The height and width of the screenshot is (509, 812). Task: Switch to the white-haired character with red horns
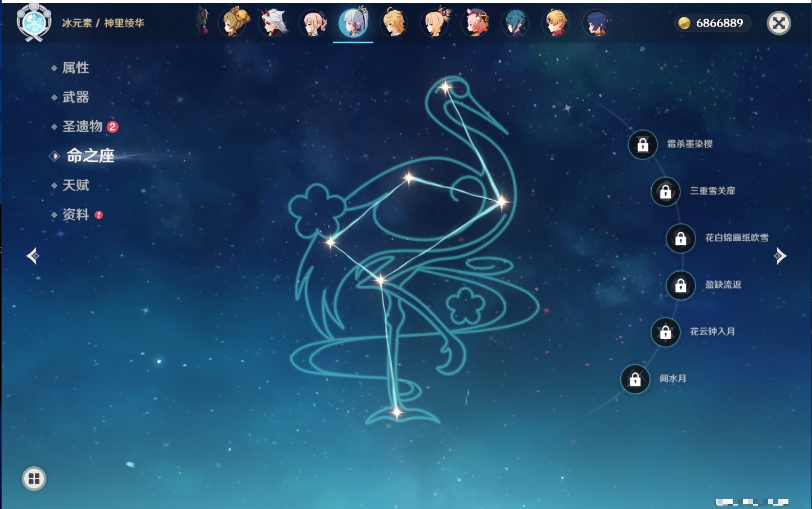(x=274, y=22)
